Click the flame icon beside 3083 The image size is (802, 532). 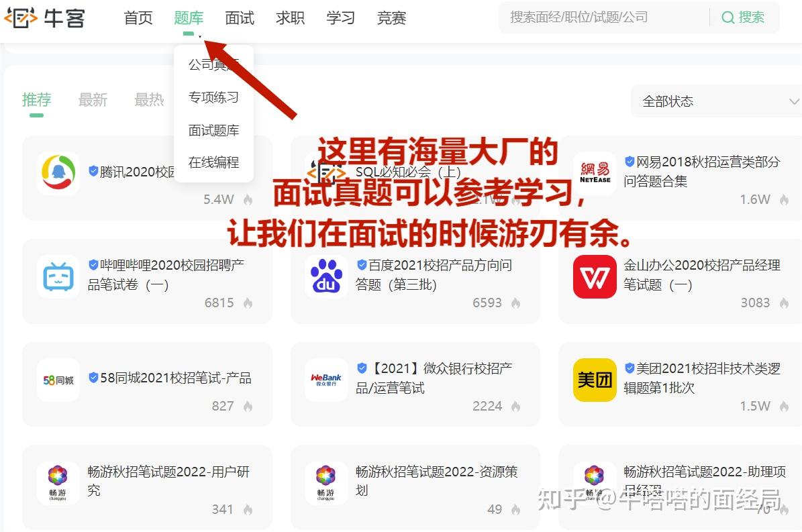coord(784,303)
